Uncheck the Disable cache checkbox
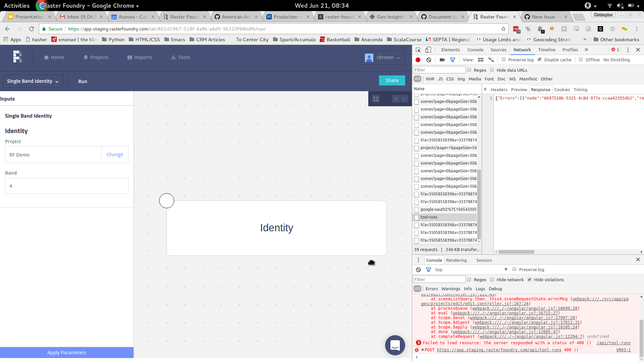The width and height of the screenshot is (644, 362). point(540,59)
